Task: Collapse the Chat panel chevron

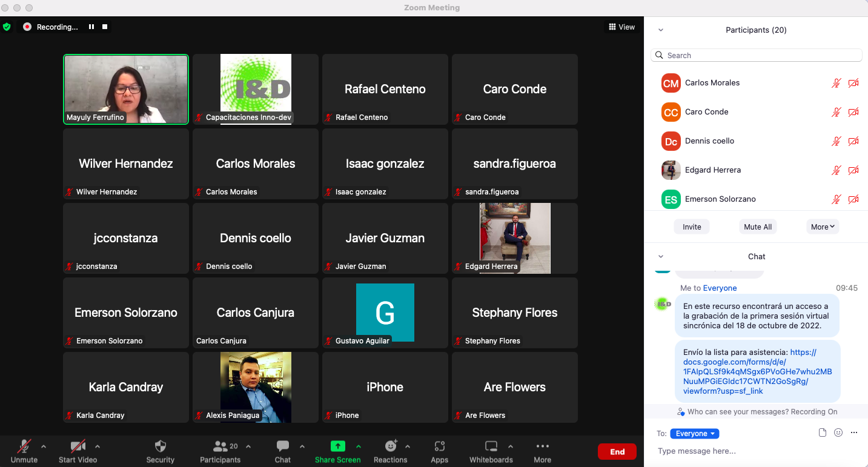Action: pyautogui.click(x=661, y=257)
